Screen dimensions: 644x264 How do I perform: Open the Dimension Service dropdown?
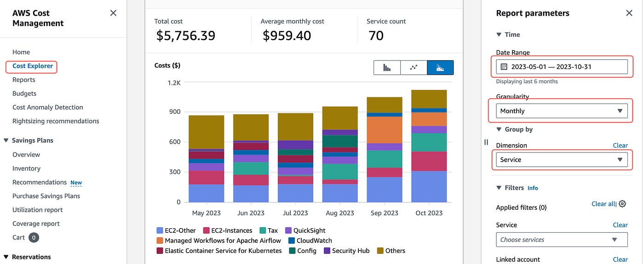(562, 160)
